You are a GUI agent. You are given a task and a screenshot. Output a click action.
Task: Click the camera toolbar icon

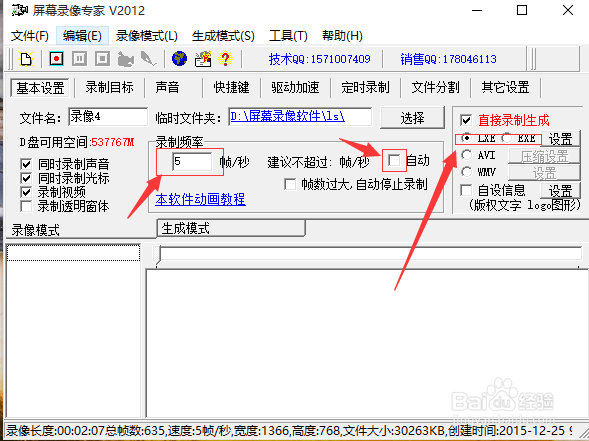pyautogui.click(x=126, y=59)
